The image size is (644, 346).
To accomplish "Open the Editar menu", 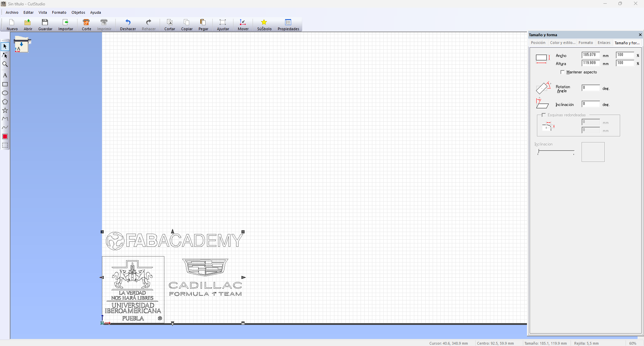I will 29,12.
